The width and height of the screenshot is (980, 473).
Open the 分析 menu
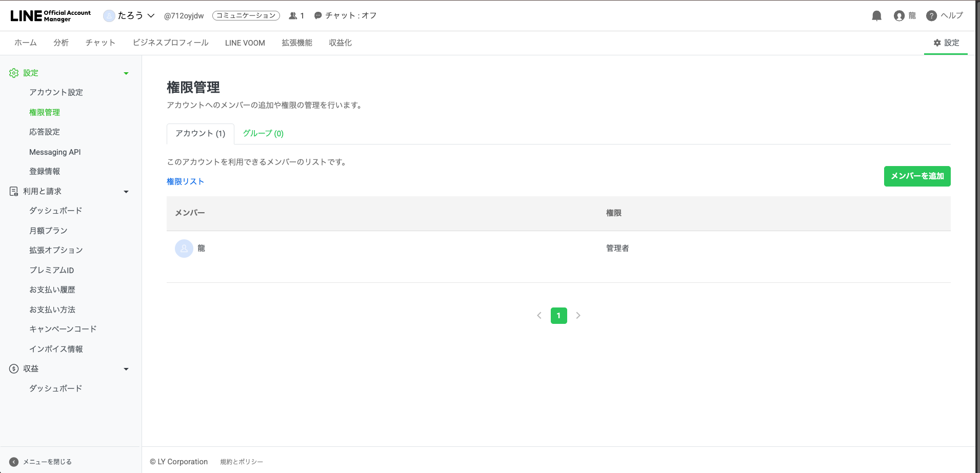click(x=61, y=43)
